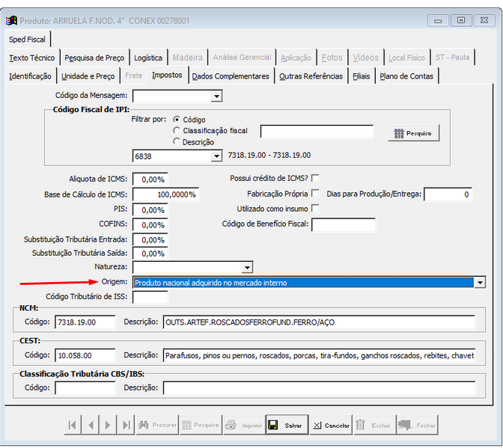Open the Unidade e Preço tab

point(88,76)
